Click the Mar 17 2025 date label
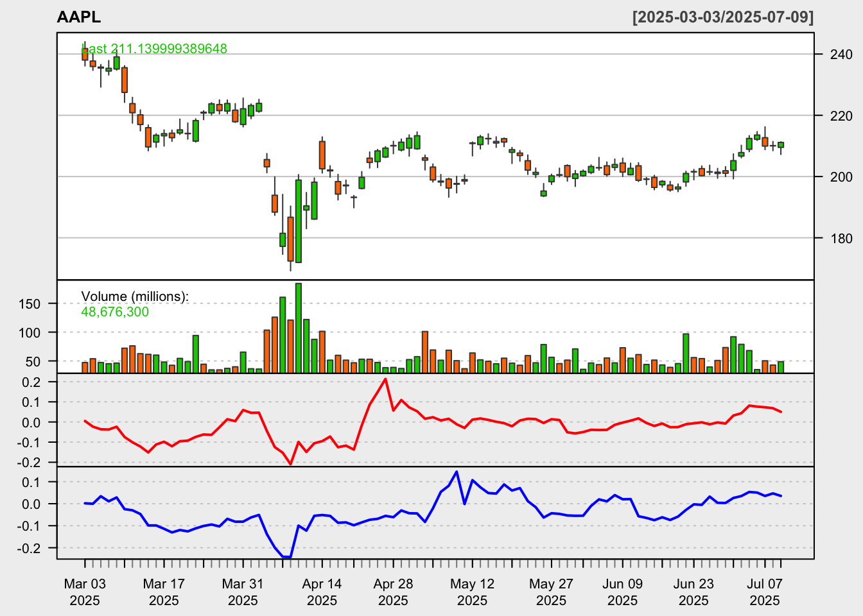This screenshot has height=616, width=863. click(x=164, y=592)
